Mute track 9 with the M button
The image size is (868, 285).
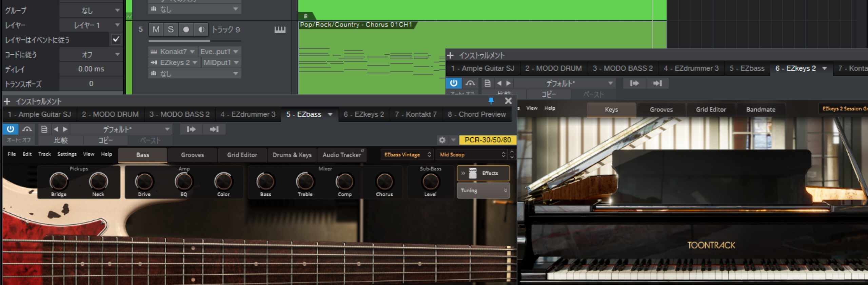pos(156,30)
